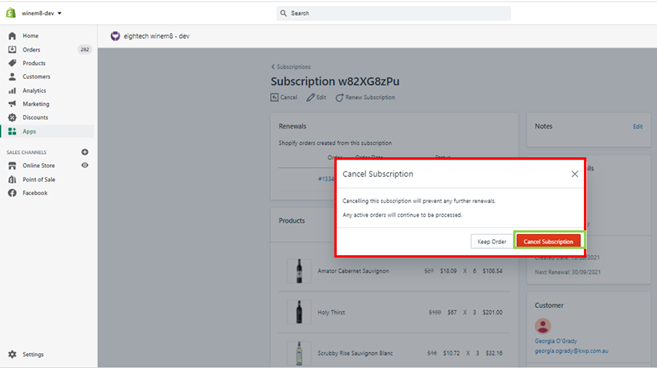657x368 pixels.
Task: Click the Shopify bag logo
Action: pos(11,13)
